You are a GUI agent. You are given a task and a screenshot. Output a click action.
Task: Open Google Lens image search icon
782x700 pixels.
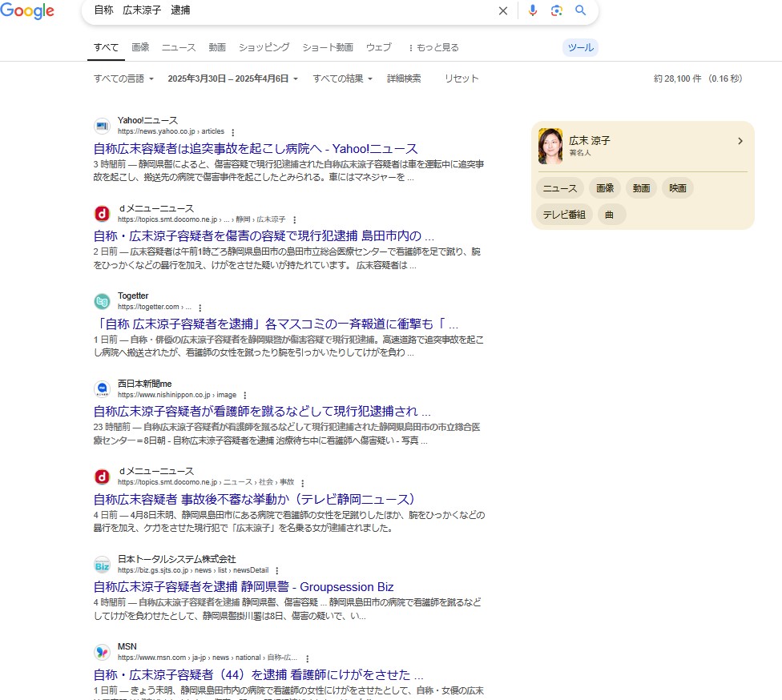[x=557, y=10]
